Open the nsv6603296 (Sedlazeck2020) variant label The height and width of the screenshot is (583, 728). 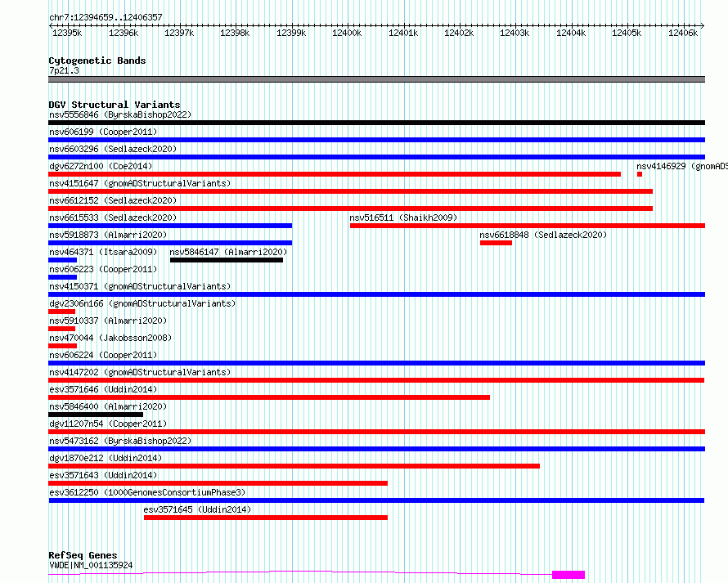point(113,149)
